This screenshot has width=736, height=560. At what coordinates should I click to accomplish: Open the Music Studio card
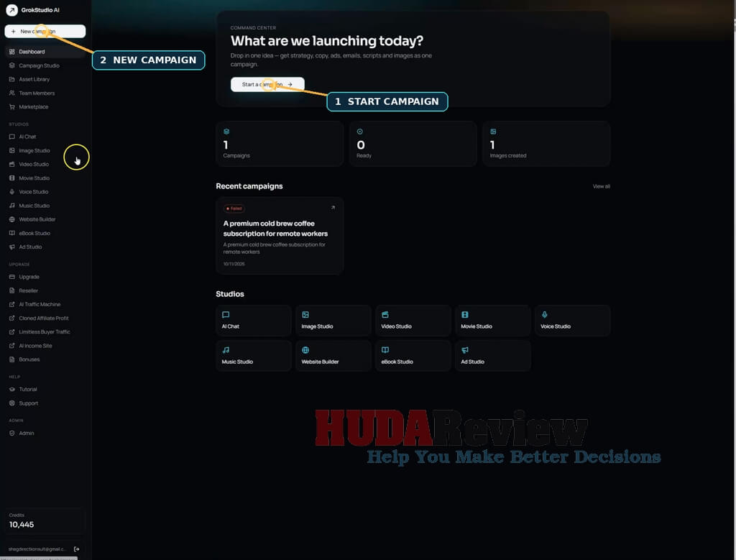coord(254,356)
